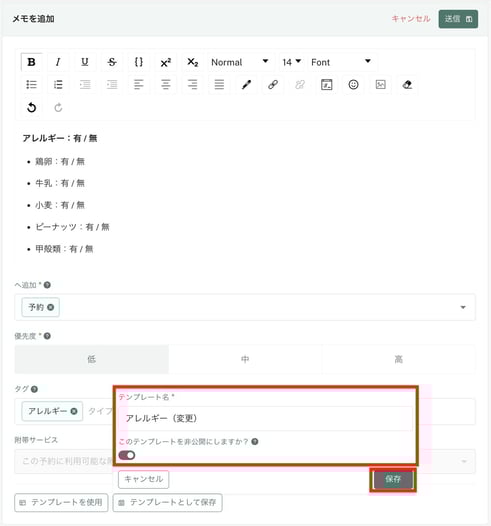Open the Font family dropdown
Screen dimensions: 491x526
(342, 62)
